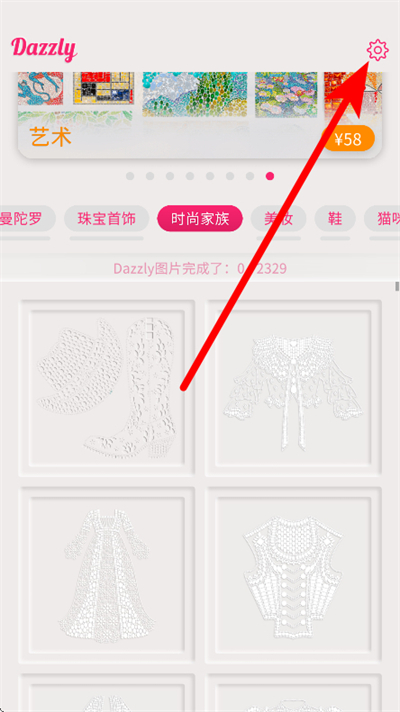Open settings via the gear icon
Screen dimensions: 400x712
377,50
